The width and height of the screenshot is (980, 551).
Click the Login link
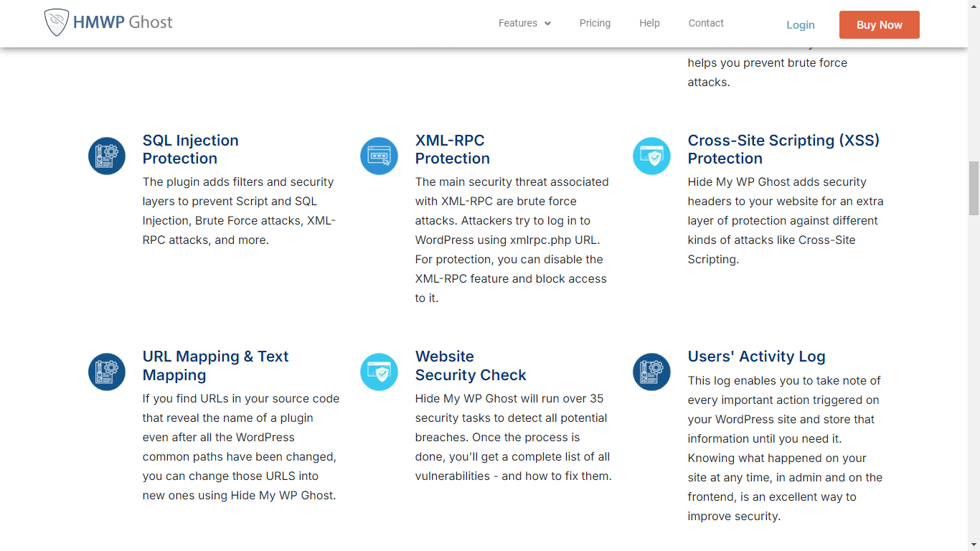point(800,24)
